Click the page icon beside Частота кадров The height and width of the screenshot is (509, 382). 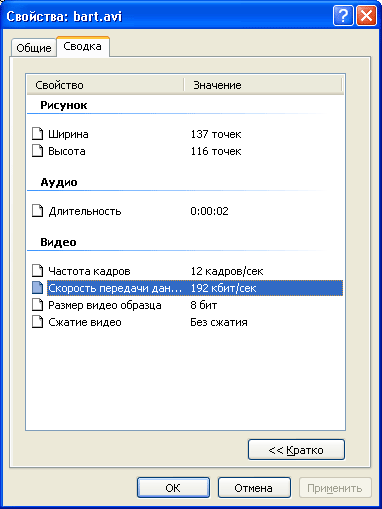click(37, 271)
